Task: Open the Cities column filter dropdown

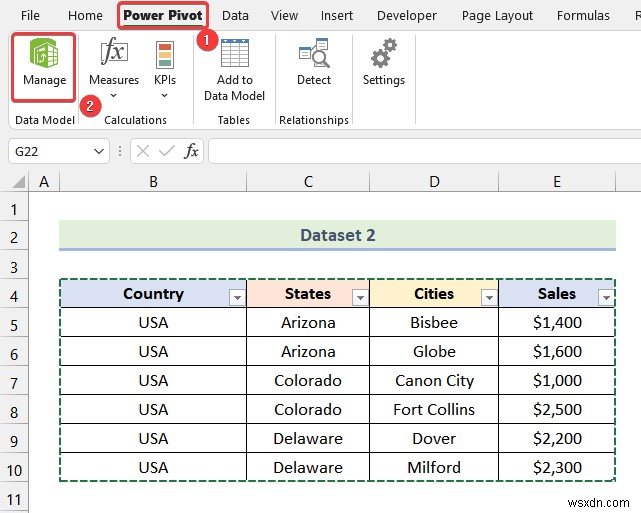Action: 489,297
